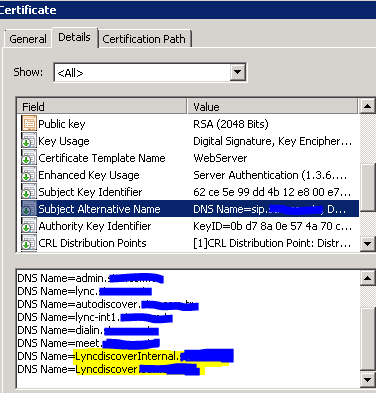Click the Server Authentication value cell

click(270, 175)
